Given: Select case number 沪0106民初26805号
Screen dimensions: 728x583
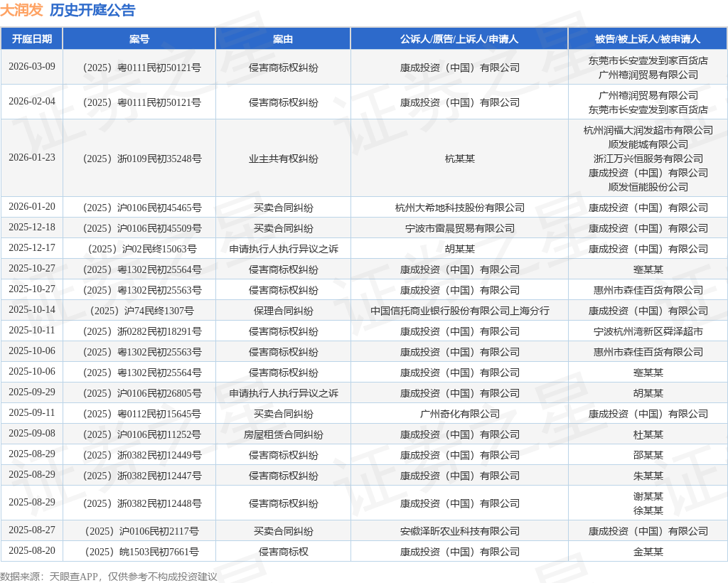Looking at the screenshot, I should coord(142,393).
